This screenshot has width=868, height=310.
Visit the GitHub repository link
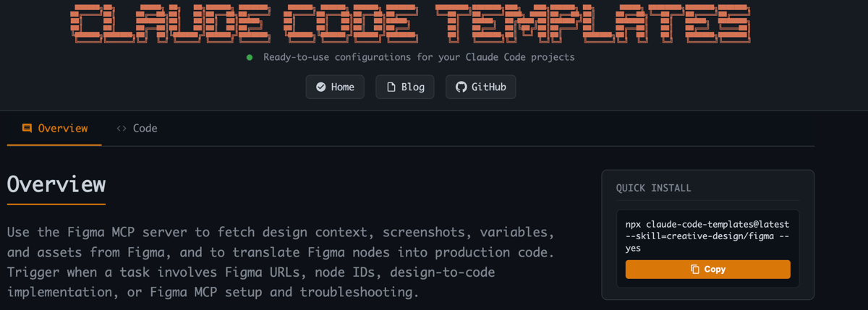coord(481,87)
